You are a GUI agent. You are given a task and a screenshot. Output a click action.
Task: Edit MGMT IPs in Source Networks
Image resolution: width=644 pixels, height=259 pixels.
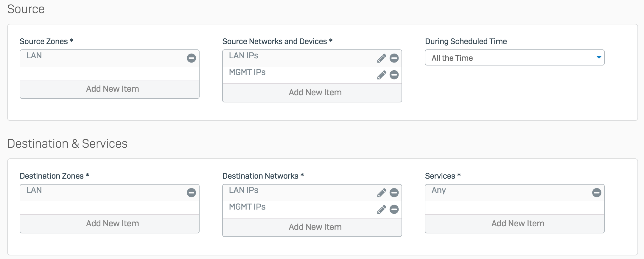click(381, 75)
